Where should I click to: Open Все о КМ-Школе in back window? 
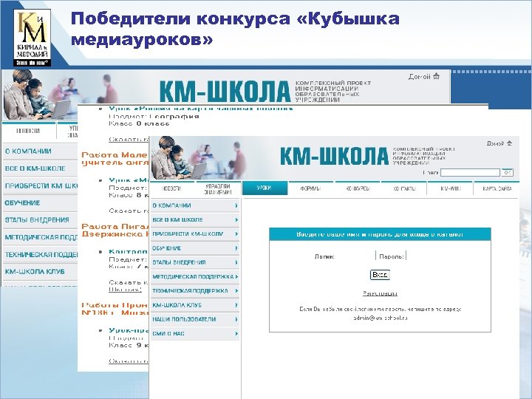click(x=41, y=168)
